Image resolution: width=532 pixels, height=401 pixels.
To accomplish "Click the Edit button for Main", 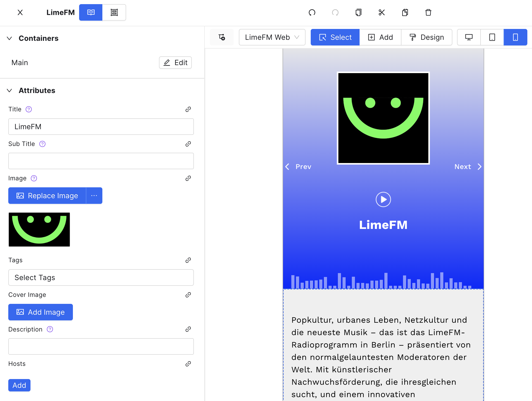I will 175,63.
